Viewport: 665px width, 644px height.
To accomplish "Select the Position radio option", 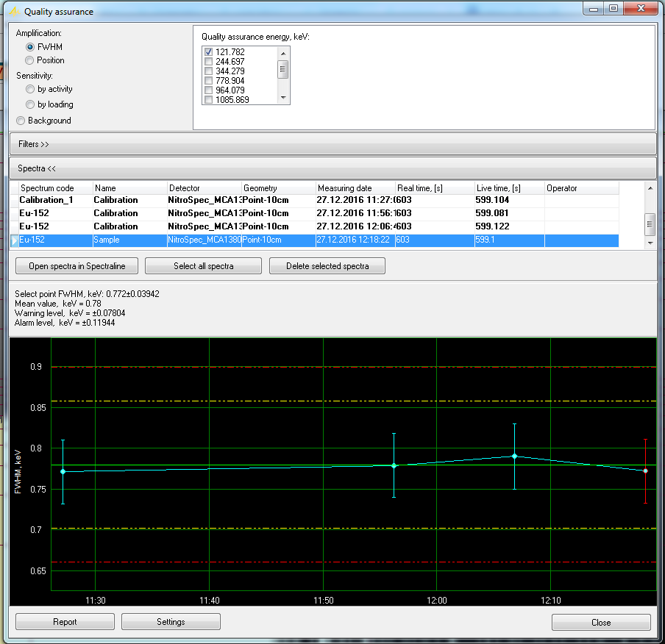I will (30, 60).
